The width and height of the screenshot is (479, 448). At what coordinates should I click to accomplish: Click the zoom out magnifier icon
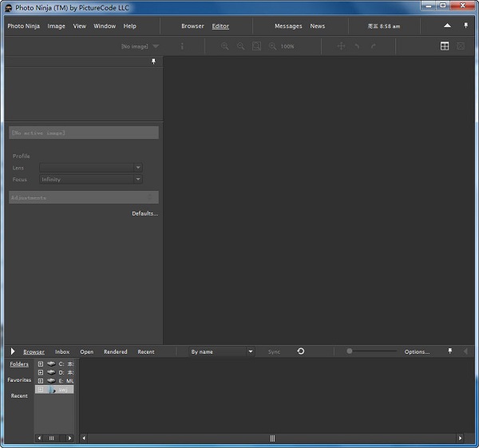240,46
